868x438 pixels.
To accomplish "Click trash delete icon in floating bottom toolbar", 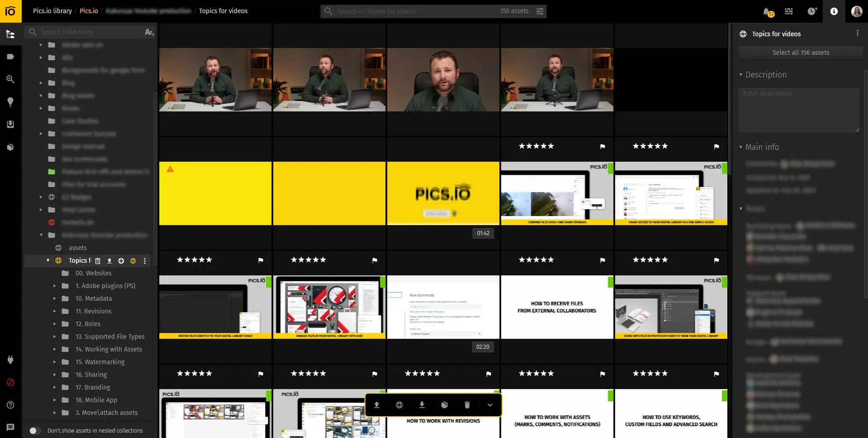I will coord(467,405).
